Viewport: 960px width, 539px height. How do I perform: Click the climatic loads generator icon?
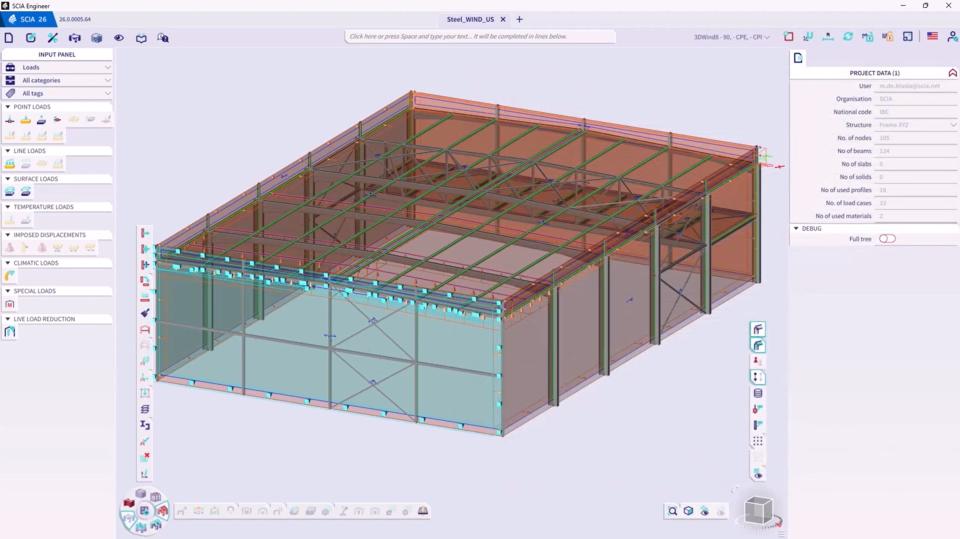(x=10, y=275)
